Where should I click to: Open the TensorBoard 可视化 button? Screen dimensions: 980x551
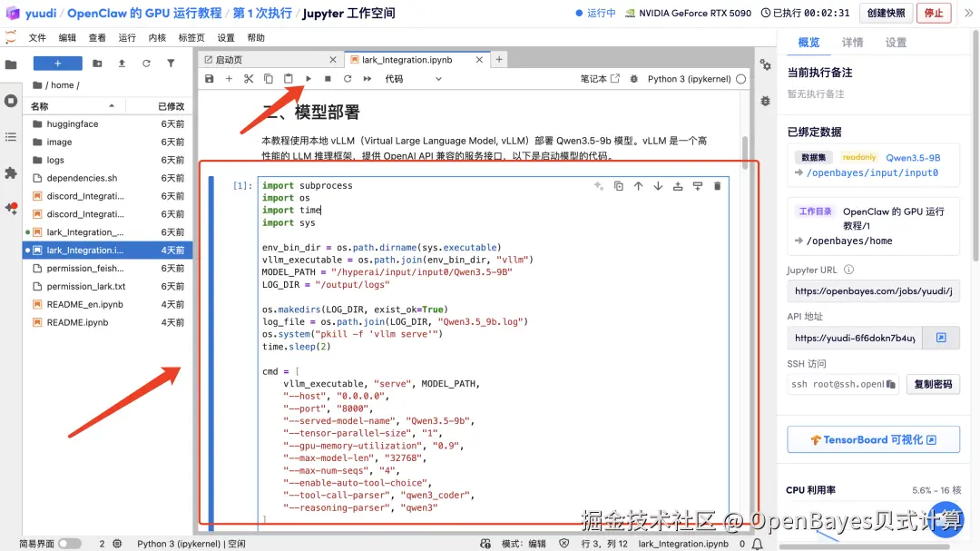(x=873, y=439)
